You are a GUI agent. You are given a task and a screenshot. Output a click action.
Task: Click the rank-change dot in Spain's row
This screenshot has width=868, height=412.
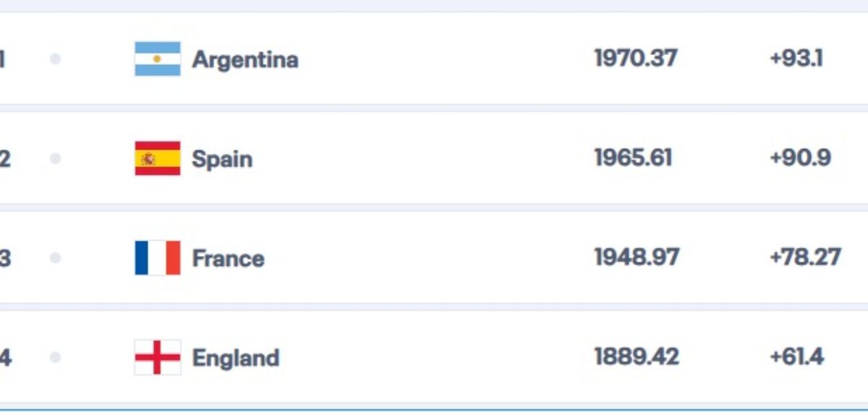click(55, 158)
